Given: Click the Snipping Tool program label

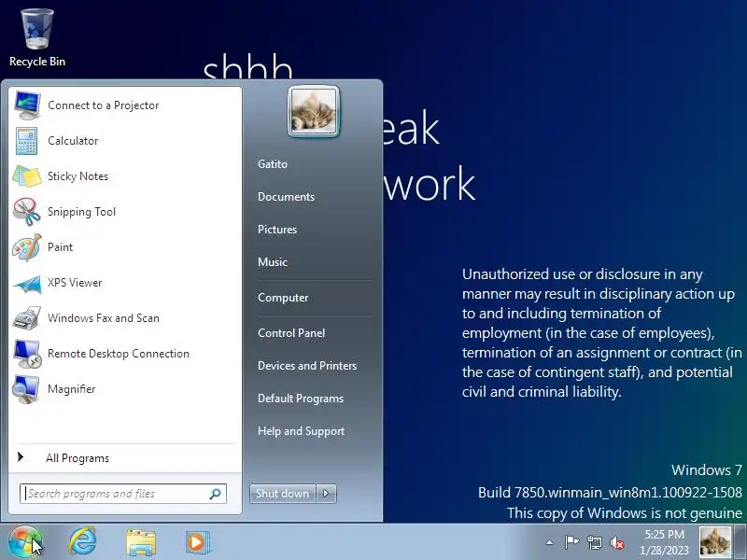Looking at the screenshot, I should (x=81, y=212).
